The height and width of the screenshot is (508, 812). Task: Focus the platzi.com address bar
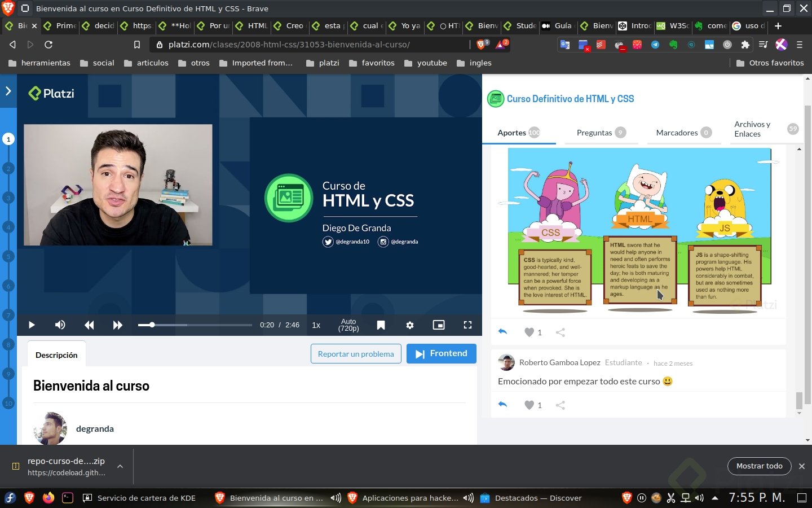click(x=310, y=45)
